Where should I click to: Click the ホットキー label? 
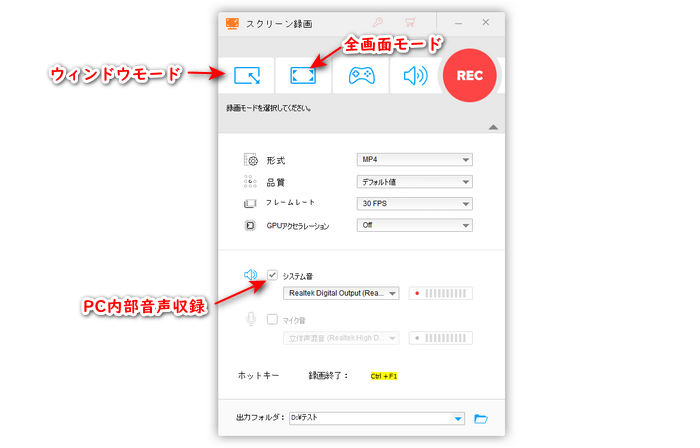(258, 376)
